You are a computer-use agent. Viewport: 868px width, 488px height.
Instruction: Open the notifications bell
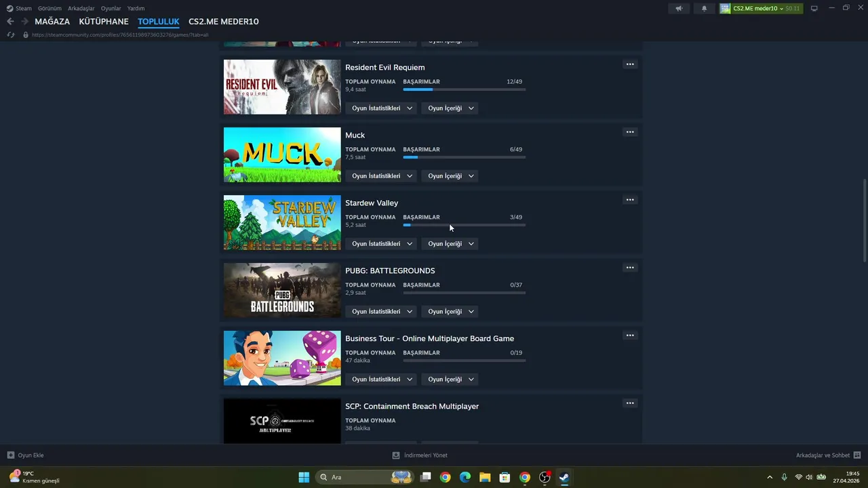[x=704, y=8]
